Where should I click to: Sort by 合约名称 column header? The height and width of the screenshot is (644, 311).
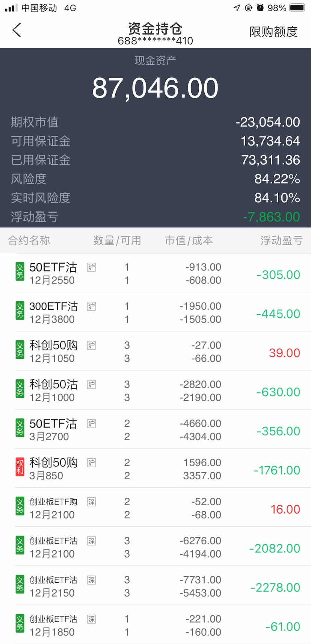coord(29,241)
